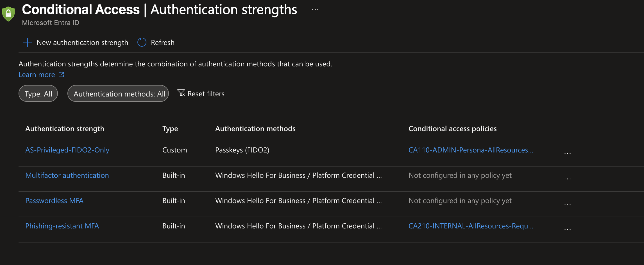The image size is (644, 265).
Task: Click the Learn more link
Action: pos(37,75)
